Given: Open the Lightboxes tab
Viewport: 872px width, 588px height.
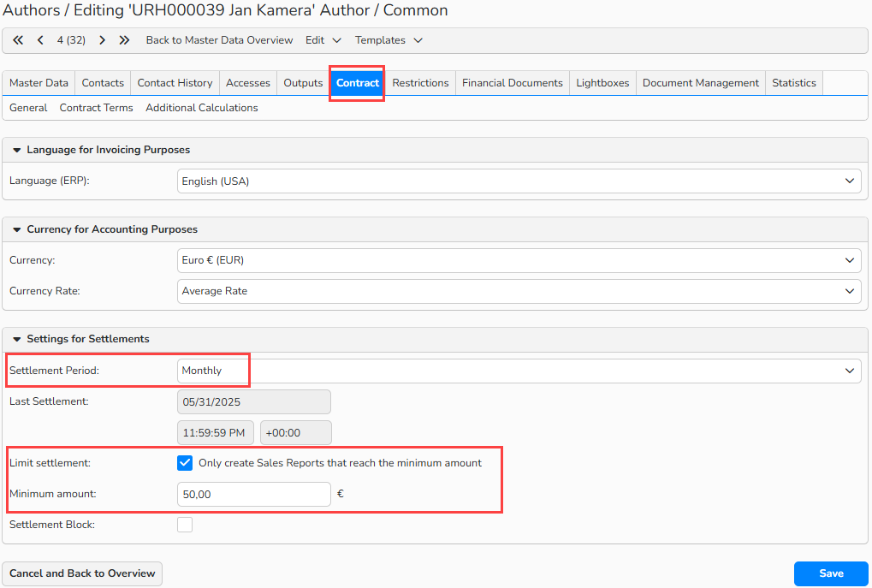Looking at the screenshot, I should click(602, 83).
